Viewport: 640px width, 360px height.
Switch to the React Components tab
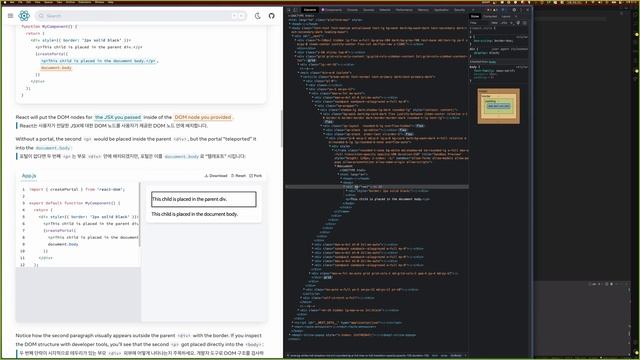click(332, 10)
